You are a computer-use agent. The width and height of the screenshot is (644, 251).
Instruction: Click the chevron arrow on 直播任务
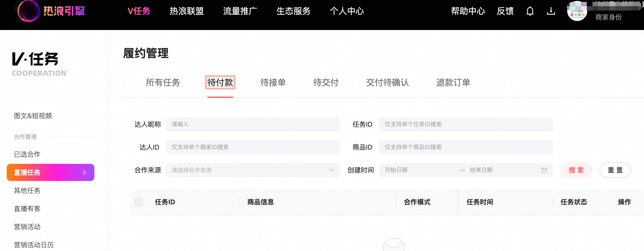click(85, 172)
